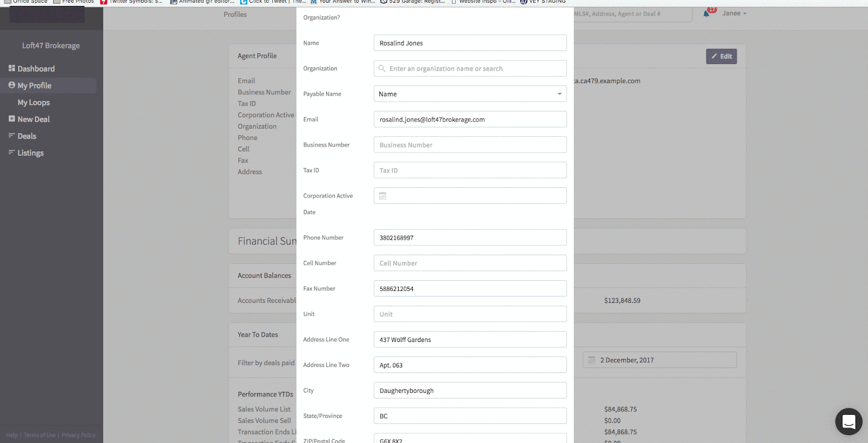This screenshot has height=443, width=868.
Task: Open the chat support widget icon
Action: (848, 421)
